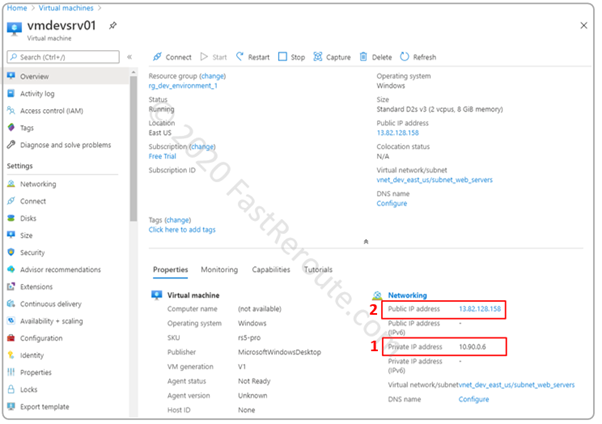Screen dimensions: 602x424
Task: Click Tags change link
Action: point(178,220)
